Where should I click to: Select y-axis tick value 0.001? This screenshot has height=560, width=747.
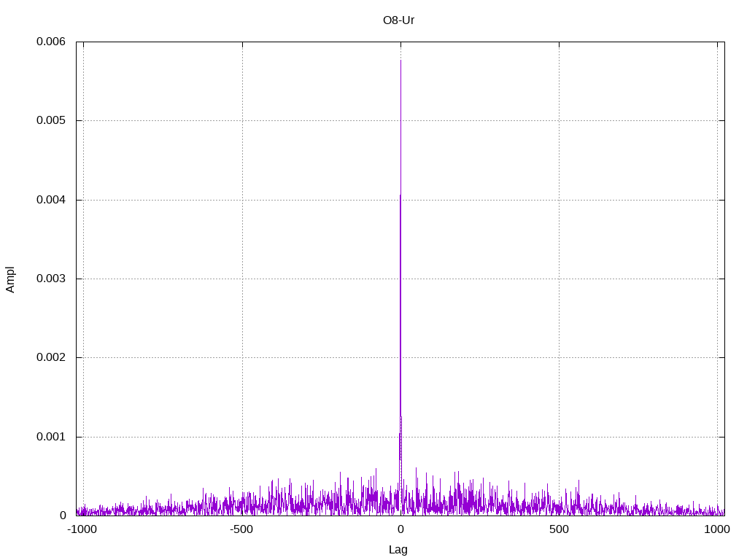coord(51,437)
